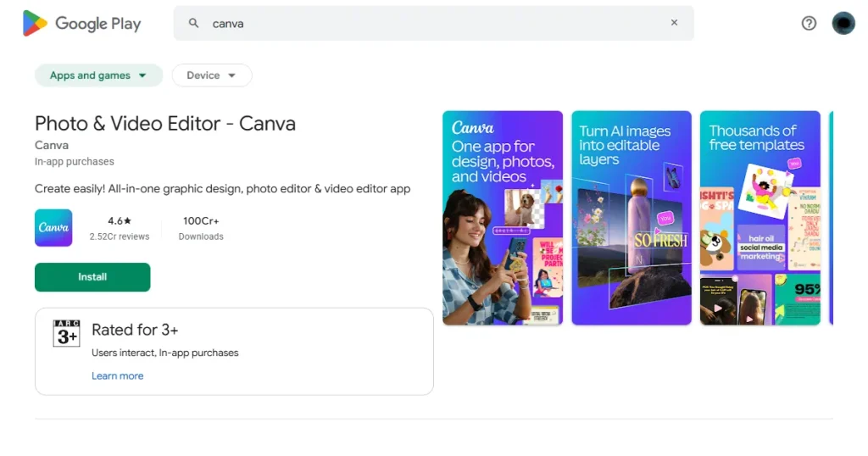Click 'Users interact, In-app purchases' text
Image resolution: width=868 pixels, height=456 pixels.
[x=165, y=353]
